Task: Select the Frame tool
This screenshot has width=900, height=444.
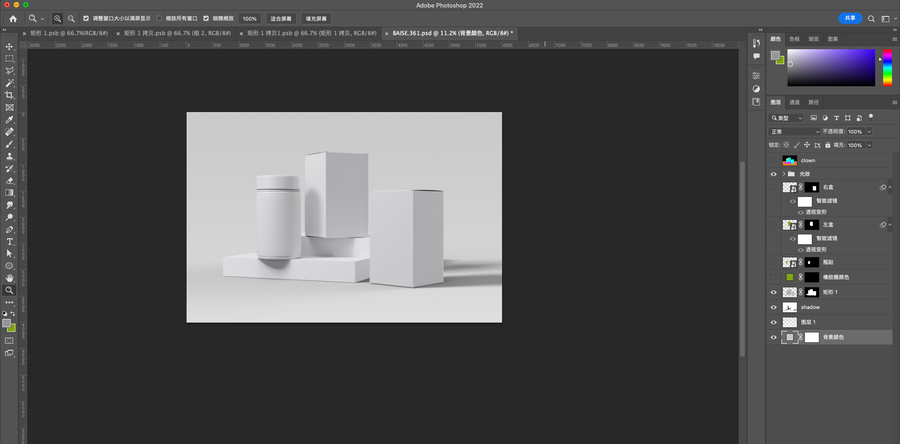Action: pos(9,107)
